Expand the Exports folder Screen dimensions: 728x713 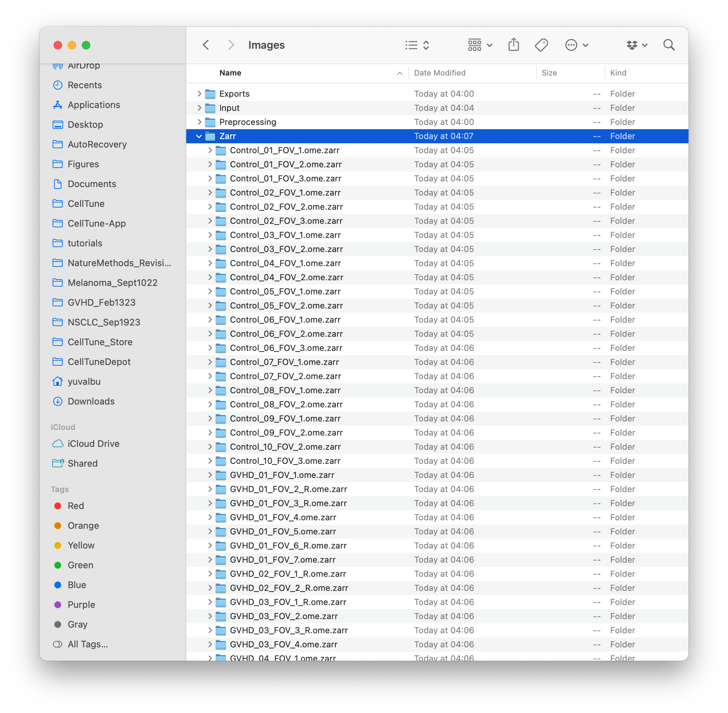coord(199,94)
